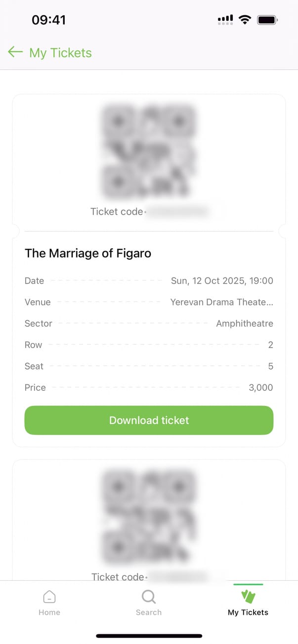The image size is (298, 644).
Task: Click the Wi-Fi status icon
Action: click(245, 20)
